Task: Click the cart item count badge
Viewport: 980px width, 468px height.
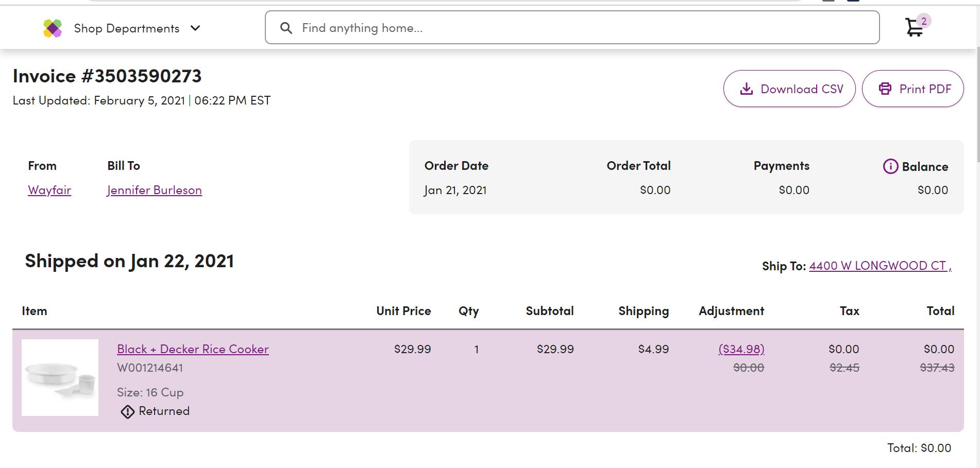Action: coord(924,21)
